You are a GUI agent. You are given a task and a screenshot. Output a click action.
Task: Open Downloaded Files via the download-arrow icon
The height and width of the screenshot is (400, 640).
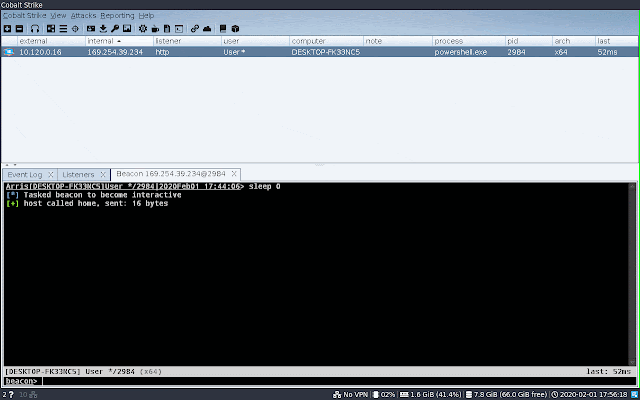click(x=103, y=29)
